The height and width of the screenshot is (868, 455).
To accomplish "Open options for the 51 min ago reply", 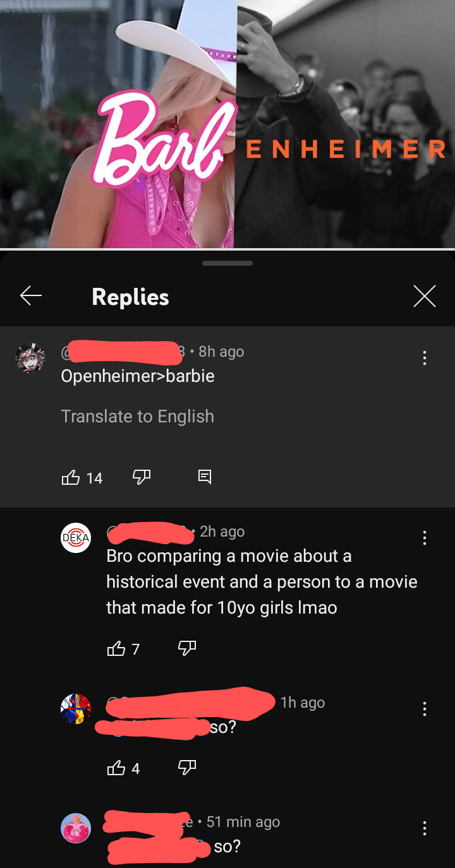I will pyautogui.click(x=424, y=828).
